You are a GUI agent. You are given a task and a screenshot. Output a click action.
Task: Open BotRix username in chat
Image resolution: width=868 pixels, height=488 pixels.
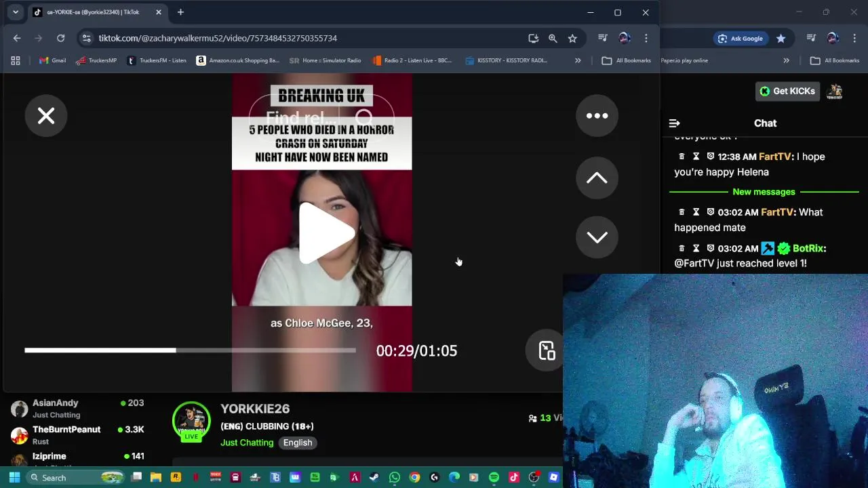point(808,248)
